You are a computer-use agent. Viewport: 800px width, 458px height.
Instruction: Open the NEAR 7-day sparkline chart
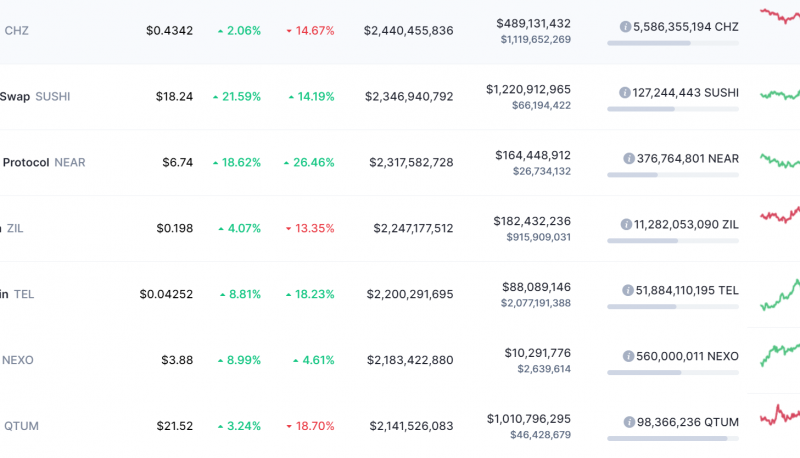[780, 161]
